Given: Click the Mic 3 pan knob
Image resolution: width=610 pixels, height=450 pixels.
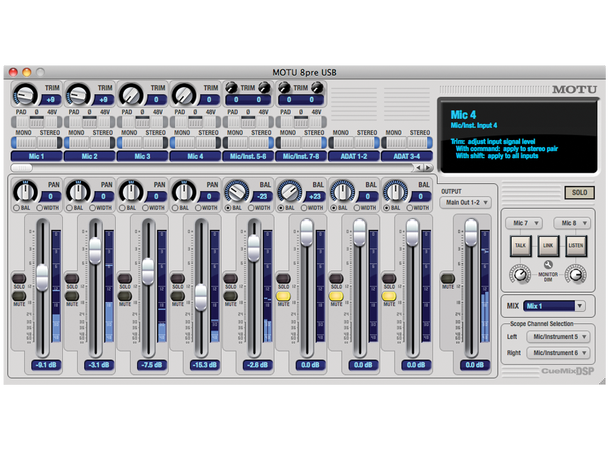Looking at the screenshot, I should [x=131, y=192].
